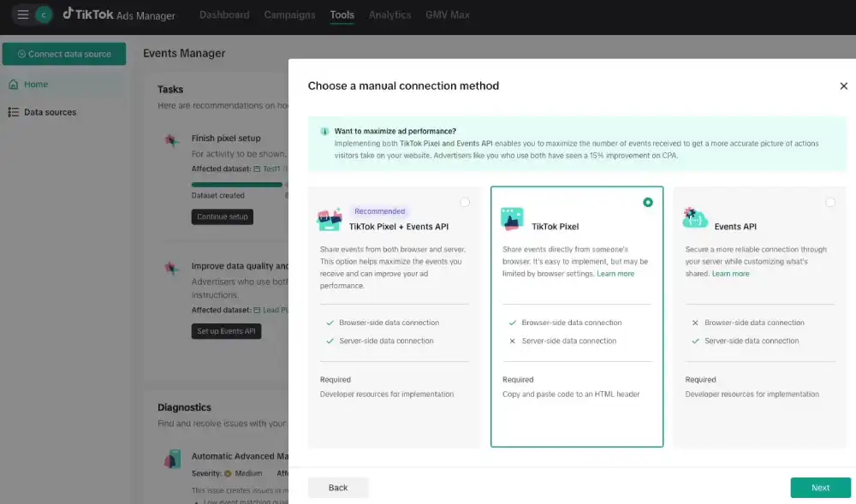This screenshot has width=856, height=504.
Task: Open Learn more link under TikTok Pixel
Action: 615,274
